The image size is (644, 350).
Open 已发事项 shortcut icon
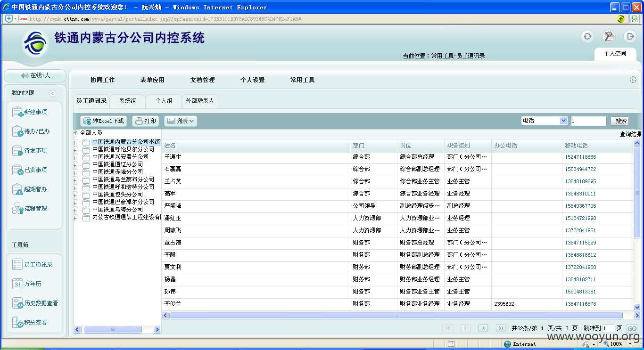[x=17, y=170]
